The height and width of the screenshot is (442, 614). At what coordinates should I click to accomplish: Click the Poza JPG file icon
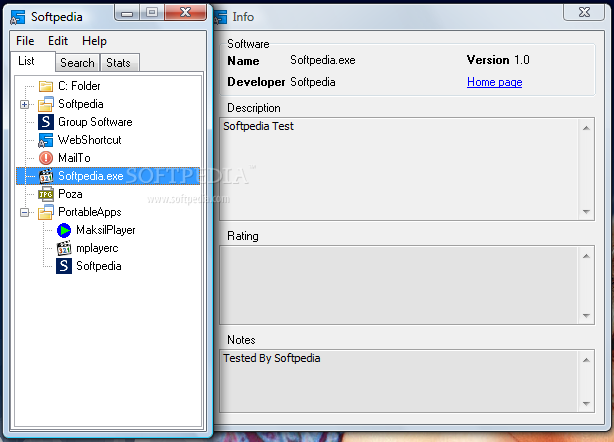(46, 194)
